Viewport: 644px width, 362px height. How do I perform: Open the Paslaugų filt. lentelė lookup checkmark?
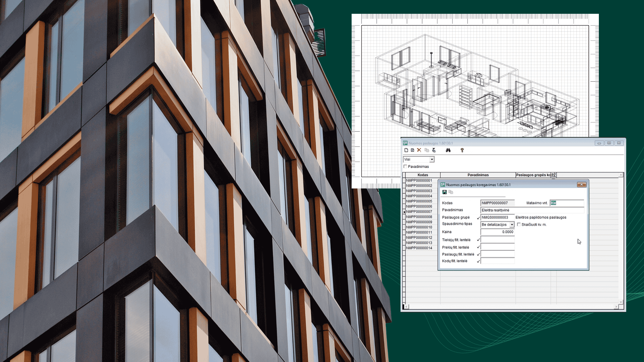pyautogui.click(x=478, y=254)
